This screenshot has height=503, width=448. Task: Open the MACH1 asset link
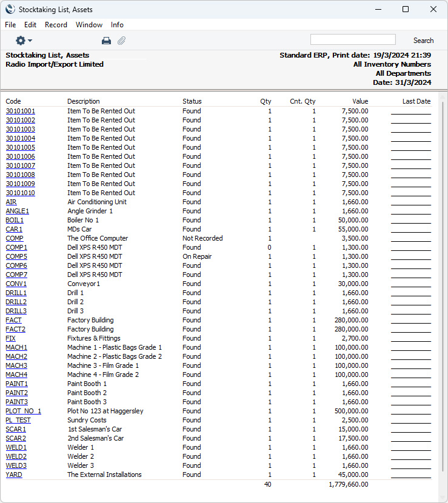16,347
